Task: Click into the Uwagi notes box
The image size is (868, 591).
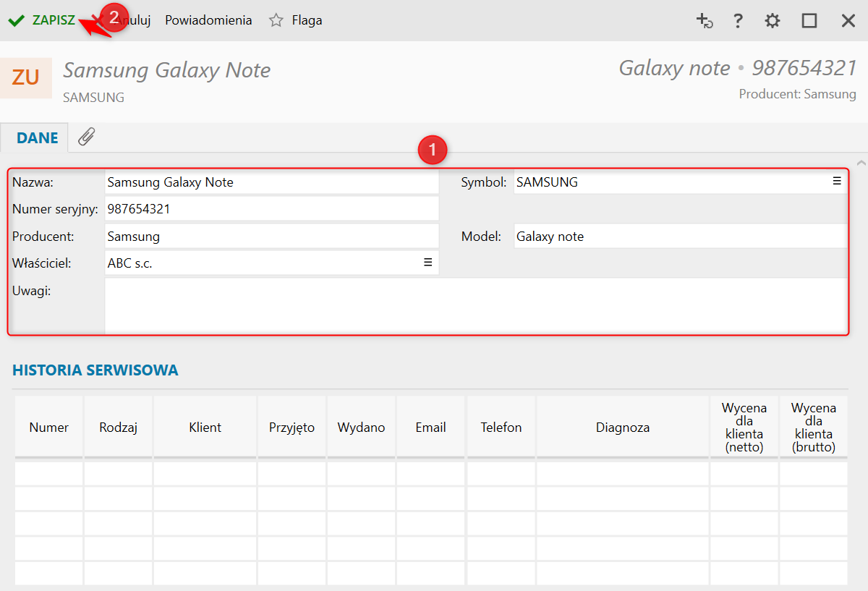Action: click(x=476, y=306)
